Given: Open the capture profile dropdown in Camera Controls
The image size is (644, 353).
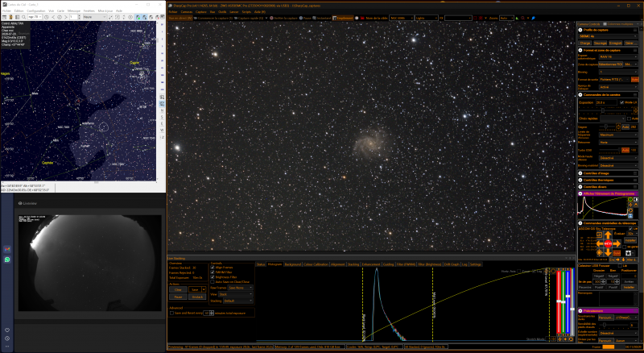Looking at the screenshot, I should (609, 36).
